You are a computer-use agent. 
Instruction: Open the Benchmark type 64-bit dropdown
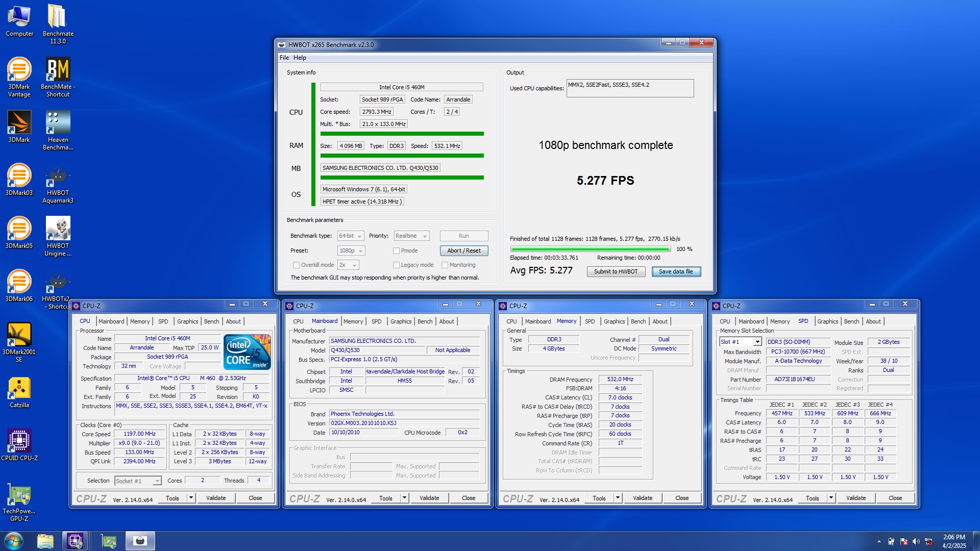click(351, 236)
